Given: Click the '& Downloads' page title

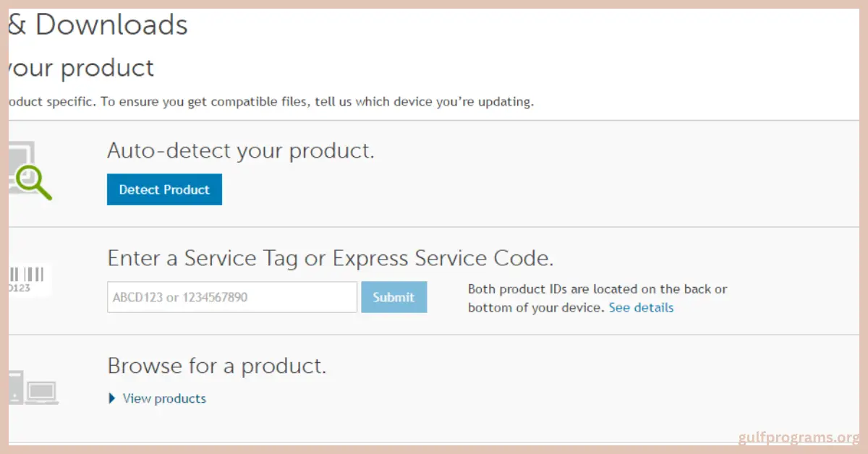Looking at the screenshot, I should [98, 25].
